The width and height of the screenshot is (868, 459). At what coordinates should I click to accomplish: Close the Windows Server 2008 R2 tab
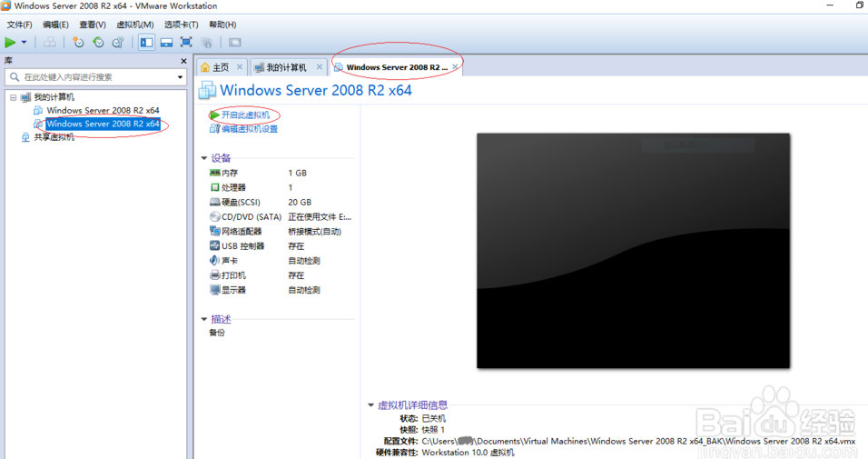point(455,66)
